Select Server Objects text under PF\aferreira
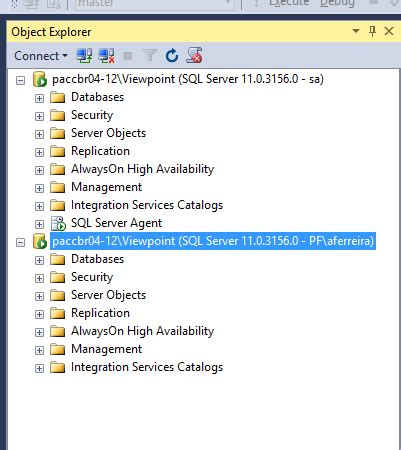This screenshot has height=450, width=401. [x=108, y=295]
